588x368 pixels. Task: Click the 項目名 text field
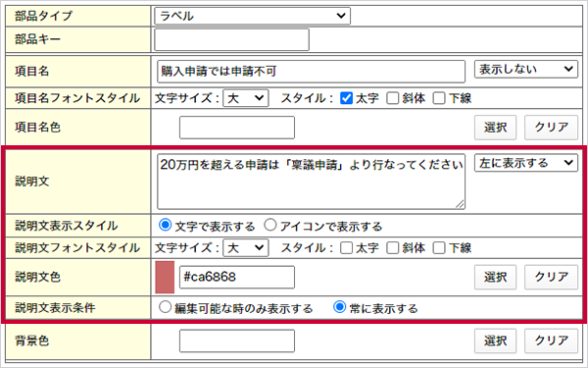pos(311,71)
